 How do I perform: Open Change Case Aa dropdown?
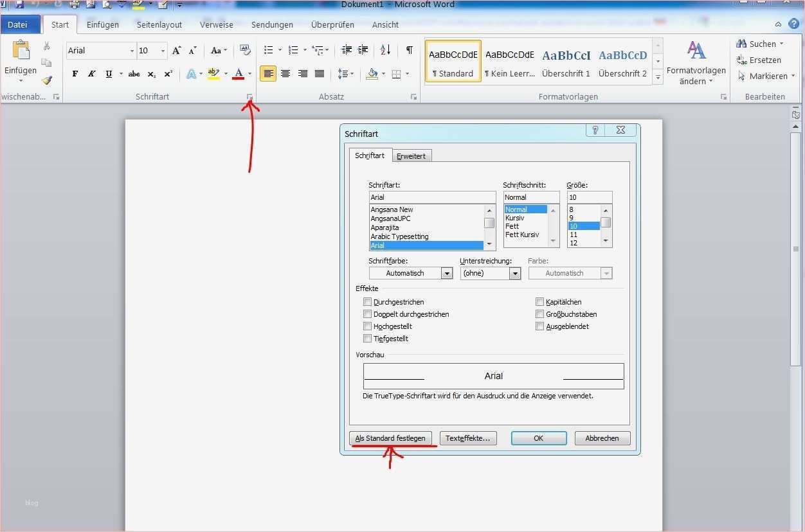(219, 50)
